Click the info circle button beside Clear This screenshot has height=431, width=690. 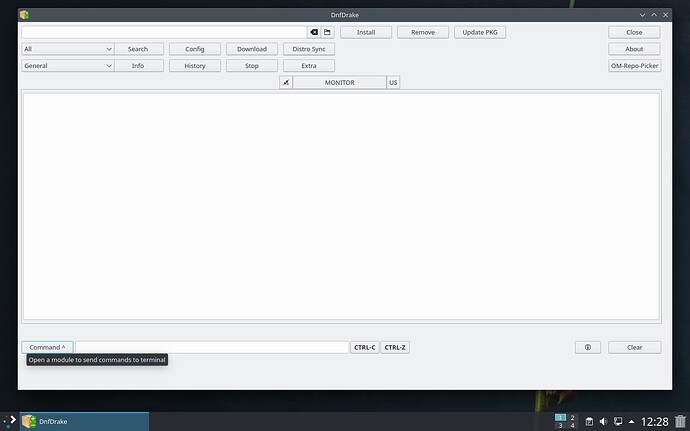tap(587, 347)
